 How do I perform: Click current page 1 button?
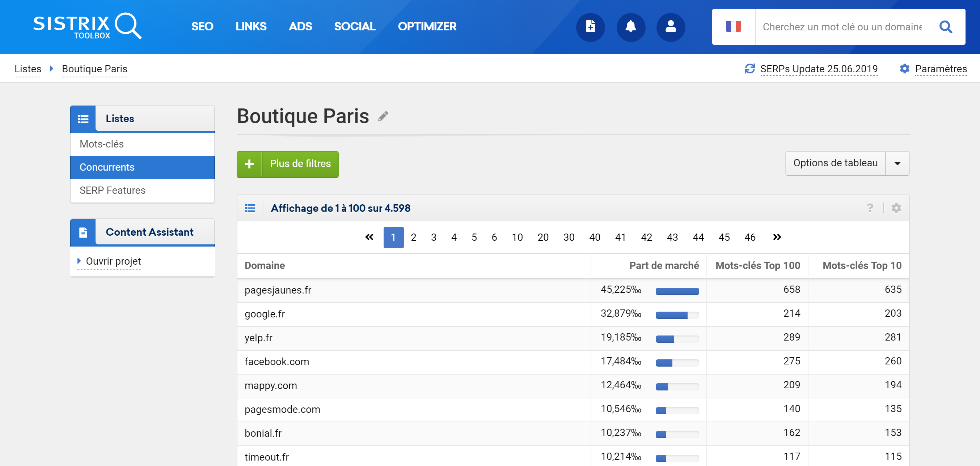pos(393,237)
